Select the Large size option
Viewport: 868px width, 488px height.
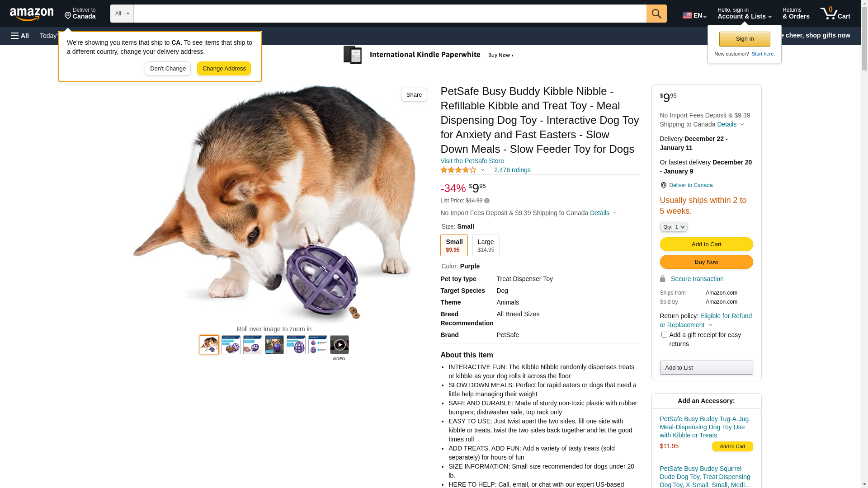coord(486,245)
